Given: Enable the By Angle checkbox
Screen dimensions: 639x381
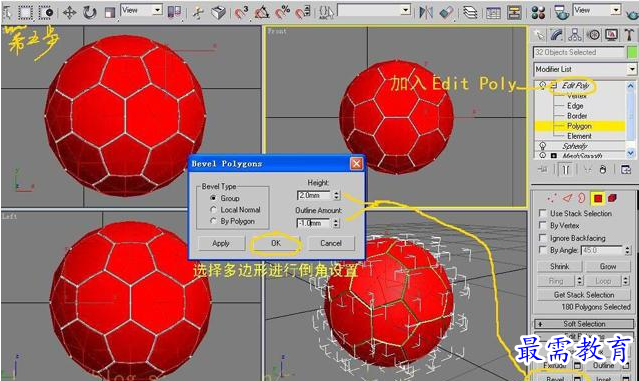Looking at the screenshot, I should (x=542, y=250).
